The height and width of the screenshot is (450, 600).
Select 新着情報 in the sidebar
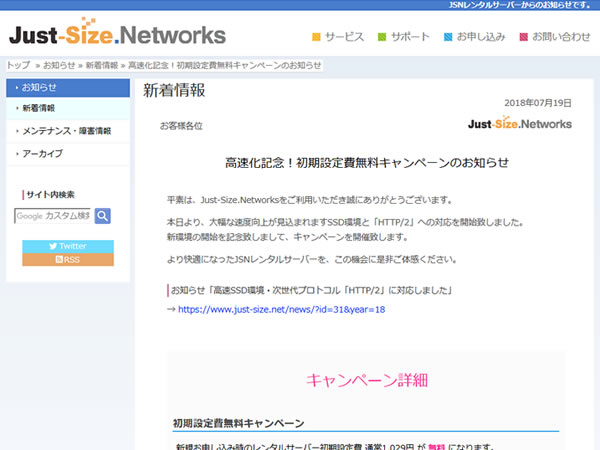(x=68, y=108)
